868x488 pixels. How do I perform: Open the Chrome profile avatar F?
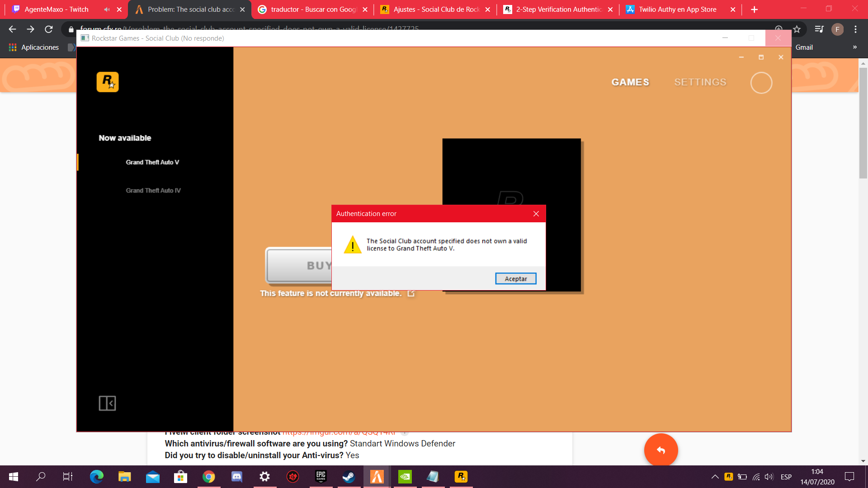837,29
